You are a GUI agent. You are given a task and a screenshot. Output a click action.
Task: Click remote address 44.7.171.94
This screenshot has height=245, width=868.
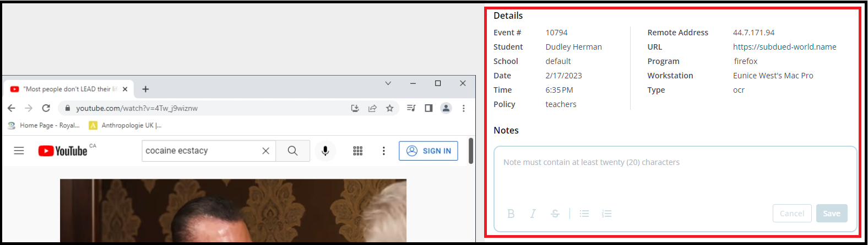753,33
